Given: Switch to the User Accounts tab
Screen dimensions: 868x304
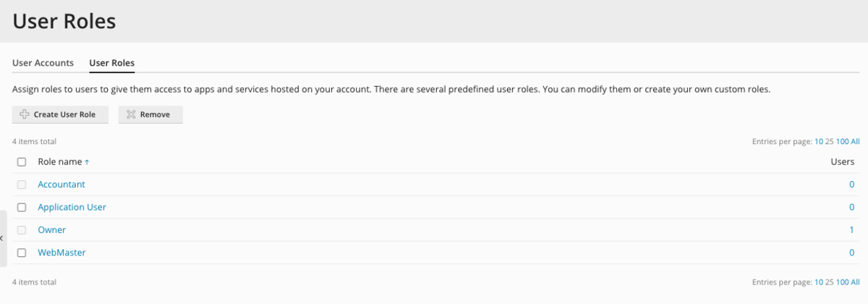Looking at the screenshot, I should [43, 63].
